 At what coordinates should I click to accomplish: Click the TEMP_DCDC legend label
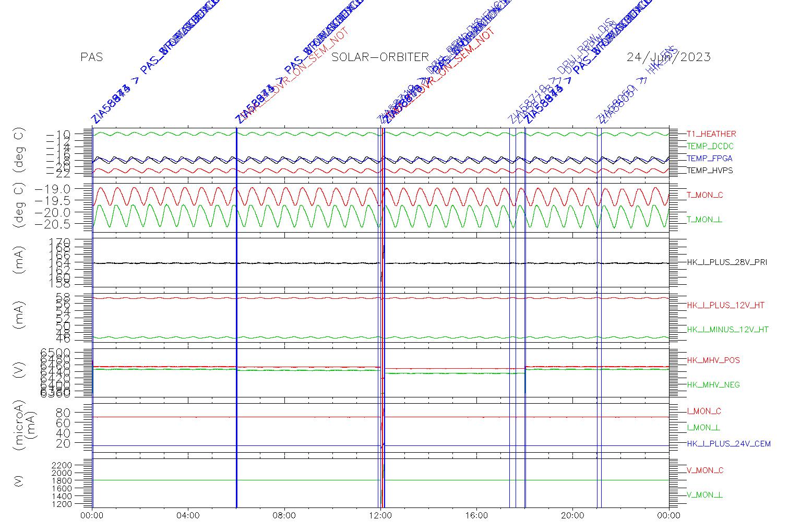pos(710,146)
